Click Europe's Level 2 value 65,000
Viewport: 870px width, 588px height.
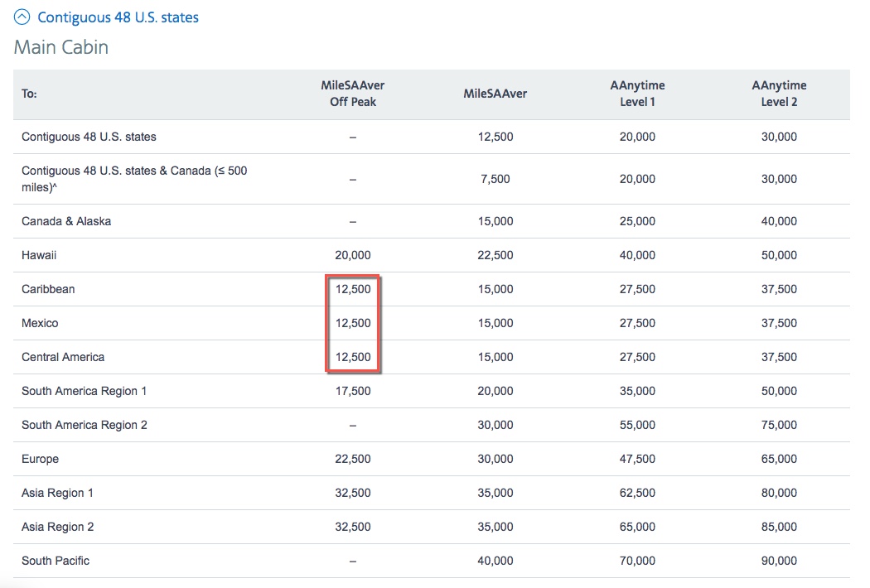tap(779, 459)
